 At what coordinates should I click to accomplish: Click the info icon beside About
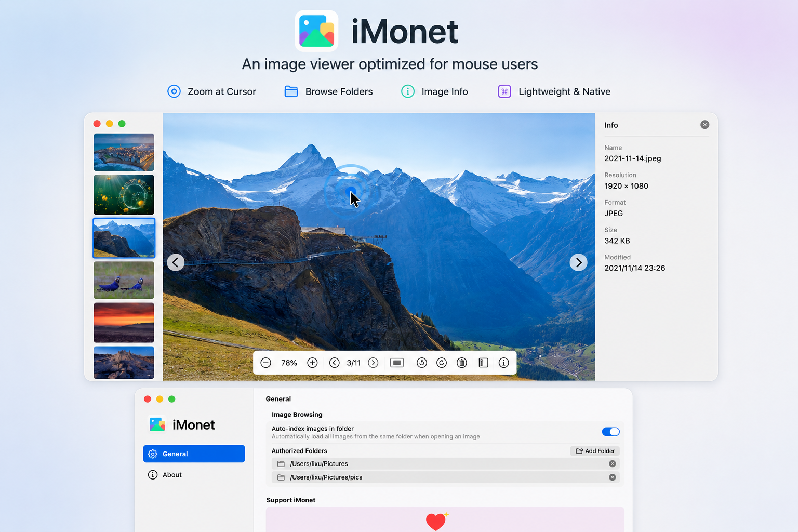pos(153,475)
